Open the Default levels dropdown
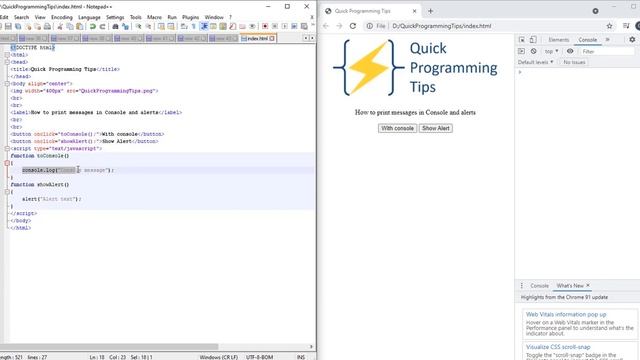The height and width of the screenshot is (360, 640). click(536, 62)
